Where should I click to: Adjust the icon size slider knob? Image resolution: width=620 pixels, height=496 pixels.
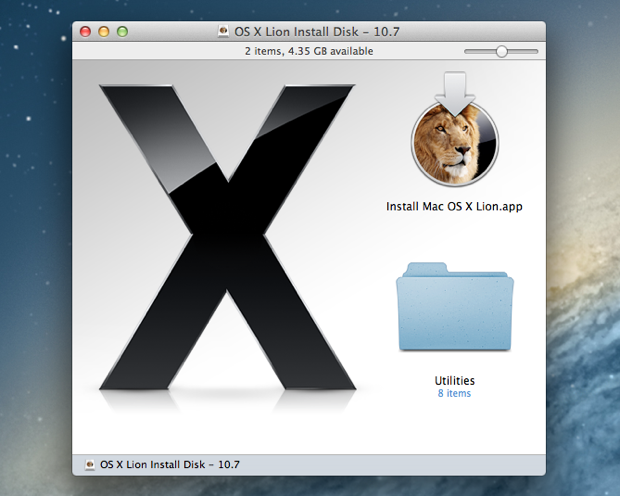(501, 51)
